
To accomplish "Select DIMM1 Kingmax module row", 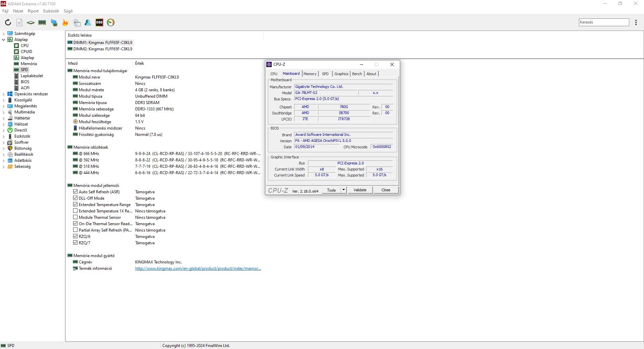I will [x=100, y=43].
